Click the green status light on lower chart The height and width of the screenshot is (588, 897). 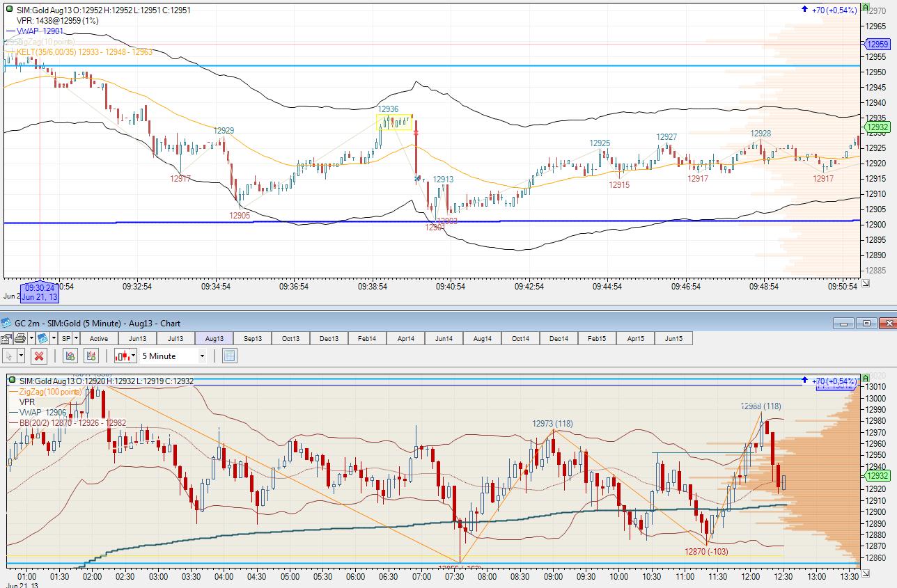pyautogui.click(x=12, y=380)
